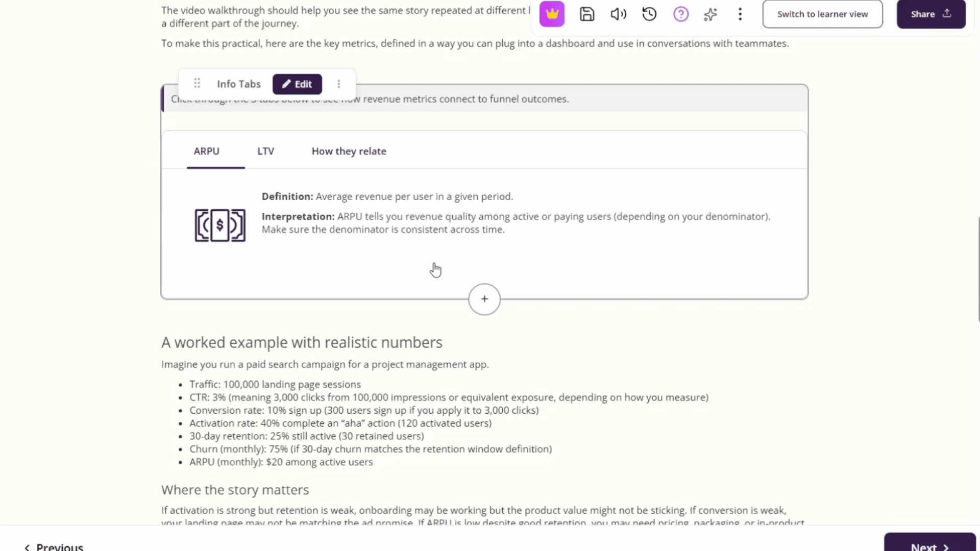This screenshot has height=551, width=980.
Task: Click the 'To make this practical' paragraph
Action: (x=475, y=43)
